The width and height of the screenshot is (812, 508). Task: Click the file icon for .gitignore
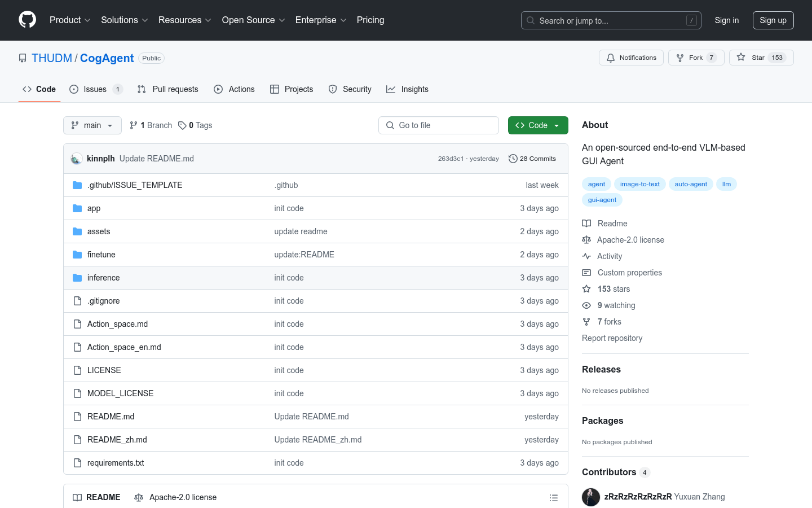pos(77,301)
